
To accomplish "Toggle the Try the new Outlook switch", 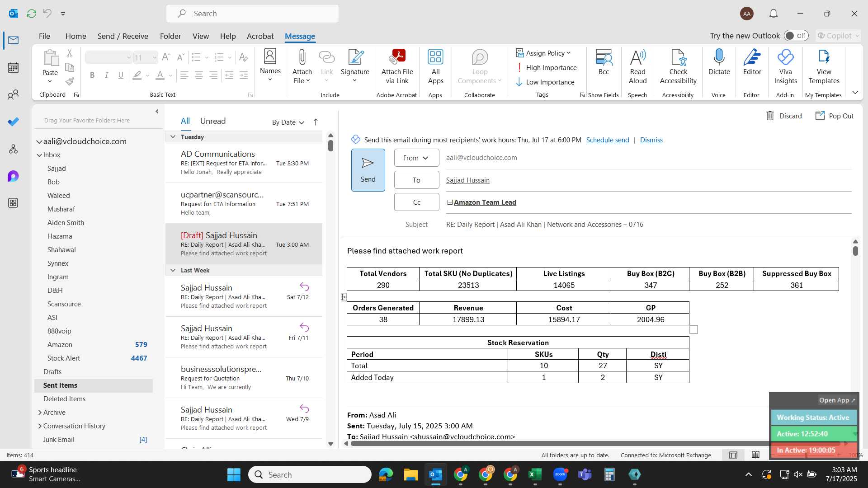I will (796, 36).
